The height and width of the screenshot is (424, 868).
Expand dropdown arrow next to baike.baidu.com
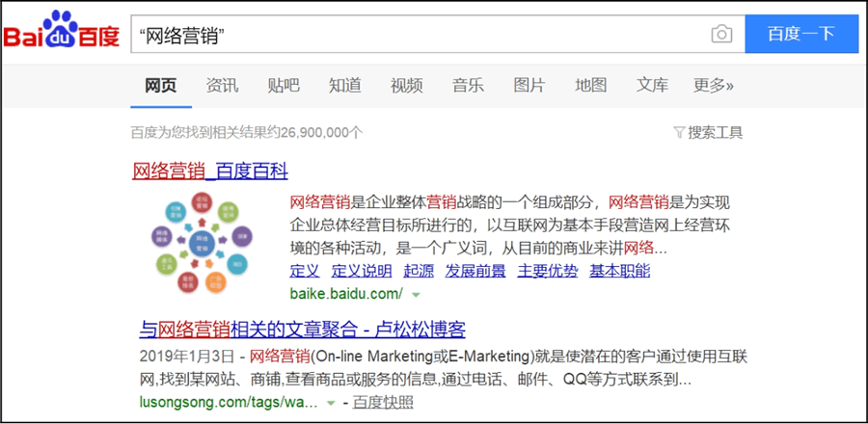click(x=417, y=293)
